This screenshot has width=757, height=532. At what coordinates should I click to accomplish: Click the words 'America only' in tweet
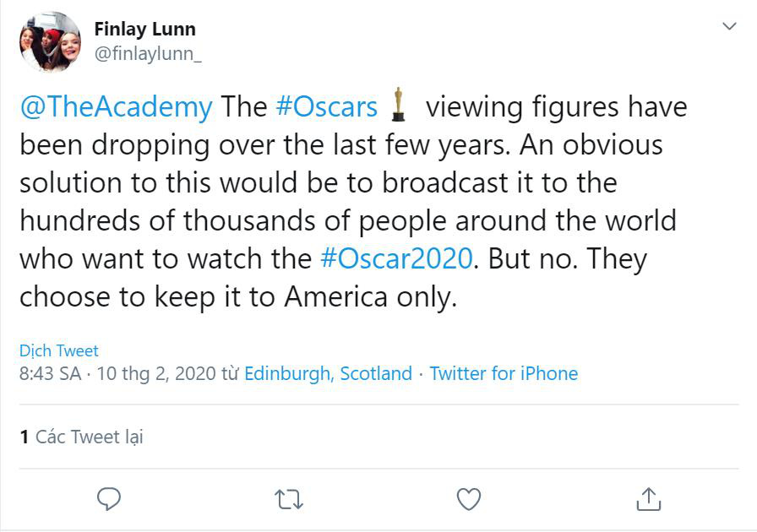371,296
